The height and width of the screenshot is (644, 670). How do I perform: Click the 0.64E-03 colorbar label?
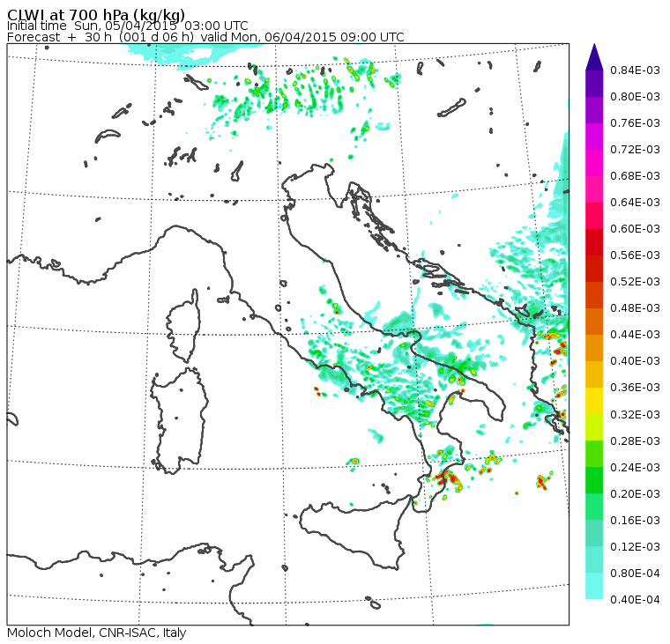pyautogui.click(x=635, y=203)
